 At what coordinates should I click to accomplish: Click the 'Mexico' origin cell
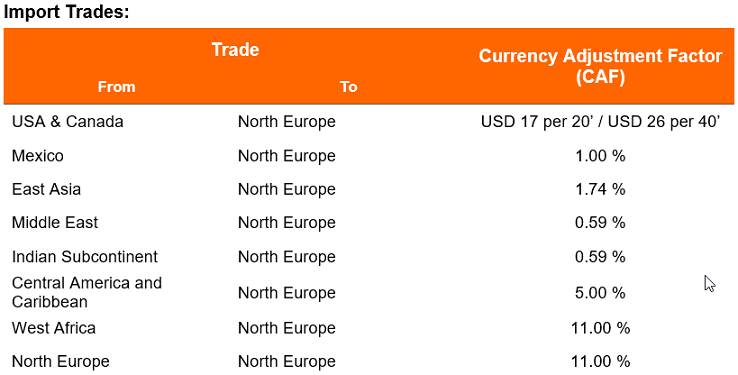click(x=38, y=156)
